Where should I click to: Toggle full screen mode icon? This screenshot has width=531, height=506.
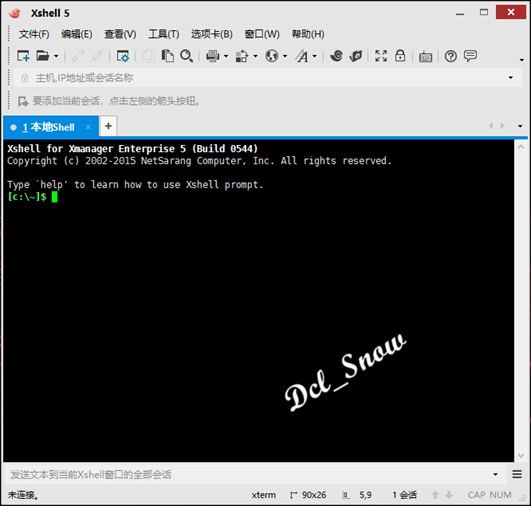(x=381, y=56)
